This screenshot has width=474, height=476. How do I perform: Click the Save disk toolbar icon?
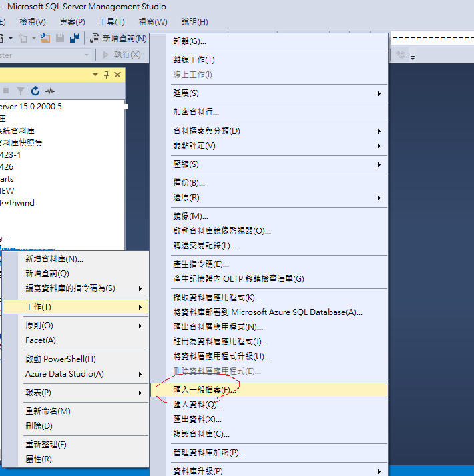point(60,38)
